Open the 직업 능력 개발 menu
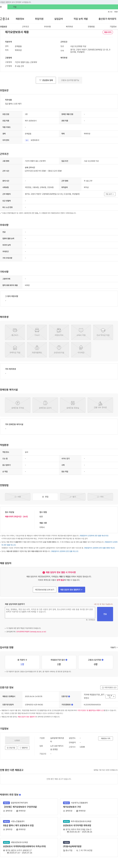This screenshot has width=118, height=868. (x=81, y=19)
